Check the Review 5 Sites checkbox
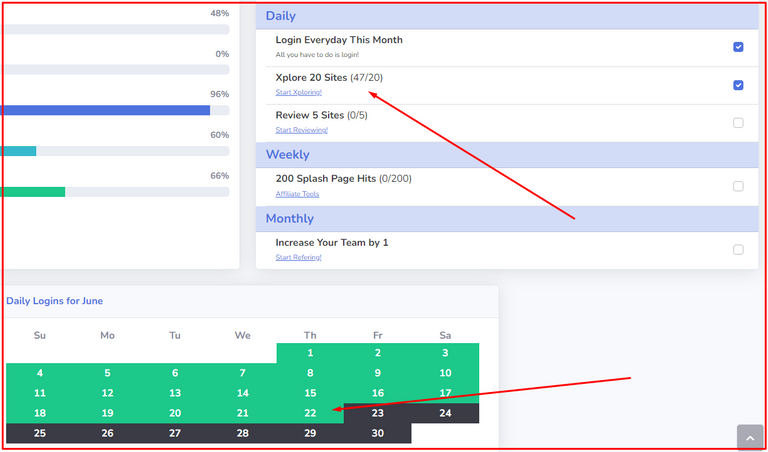This screenshot has width=768, height=452. pos(738,123)
